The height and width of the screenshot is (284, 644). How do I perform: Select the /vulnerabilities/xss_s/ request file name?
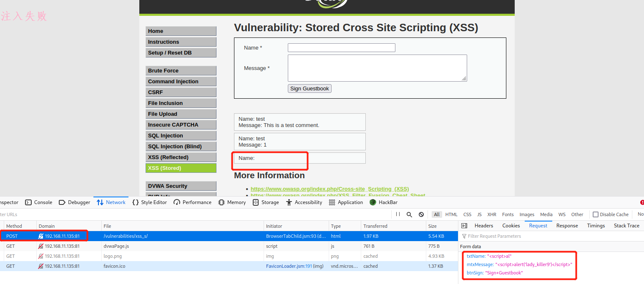click(126, 236)
